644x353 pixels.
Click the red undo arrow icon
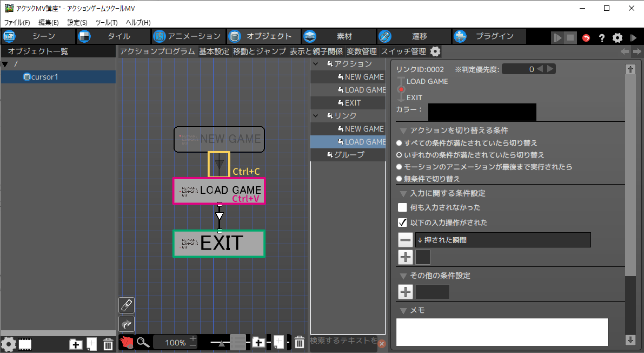(586, 38)
